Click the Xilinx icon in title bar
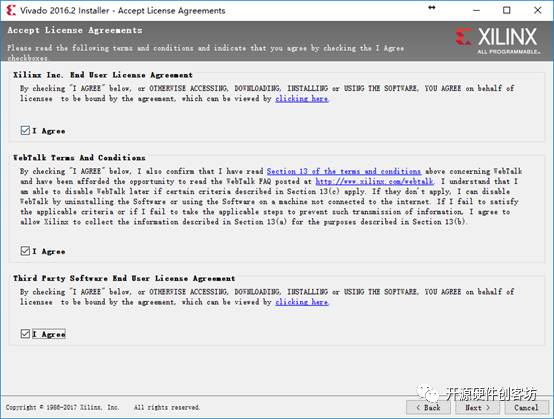This screenshot has height=419, width=554. coord(11,10)
